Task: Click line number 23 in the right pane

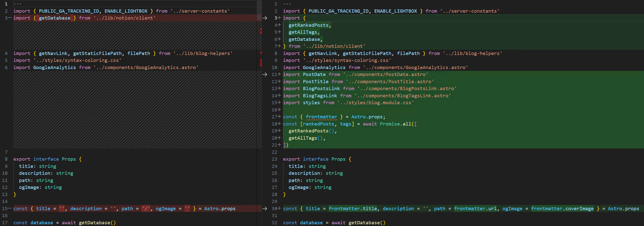Action: point(275,159)
